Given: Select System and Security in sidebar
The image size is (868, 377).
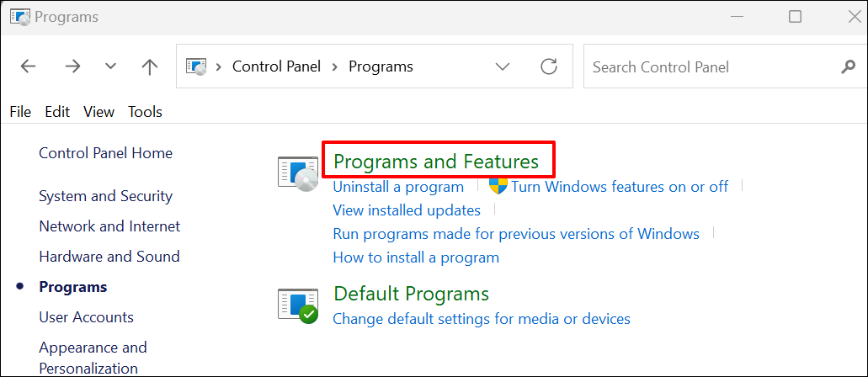Looking at the screenshot, I should coord(105,196).
